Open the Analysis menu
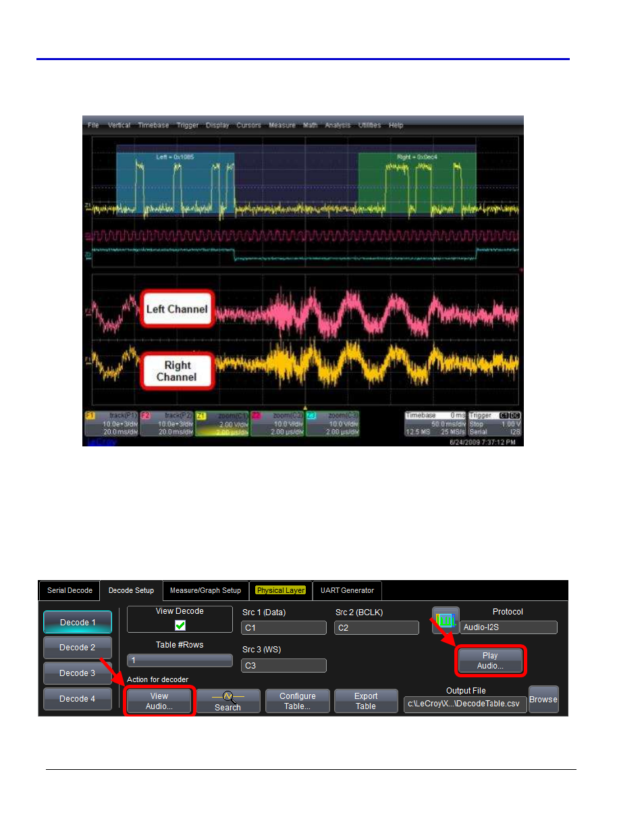The height and width of the screenshot is (834, 644). [x=338, y=126]
